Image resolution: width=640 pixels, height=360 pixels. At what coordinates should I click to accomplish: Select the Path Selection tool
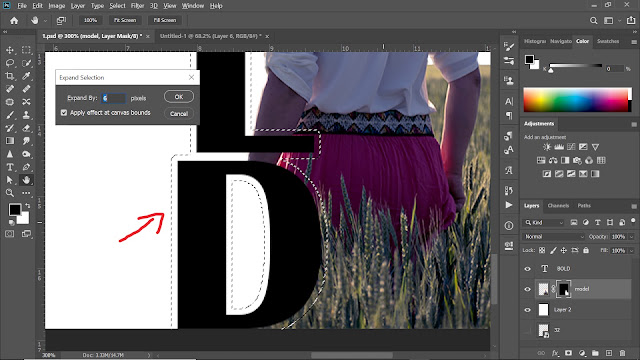click(10, 180)
